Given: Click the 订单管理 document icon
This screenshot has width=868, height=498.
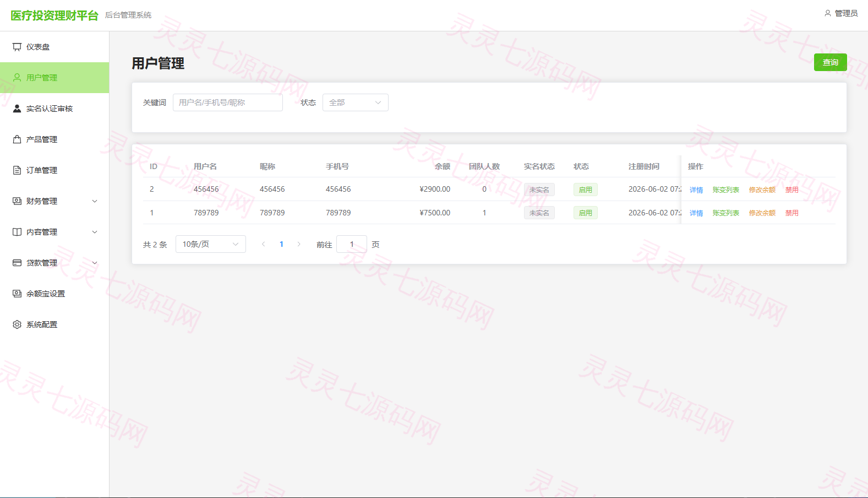Looking at the screenshot, I should click(x=17, y=170).
